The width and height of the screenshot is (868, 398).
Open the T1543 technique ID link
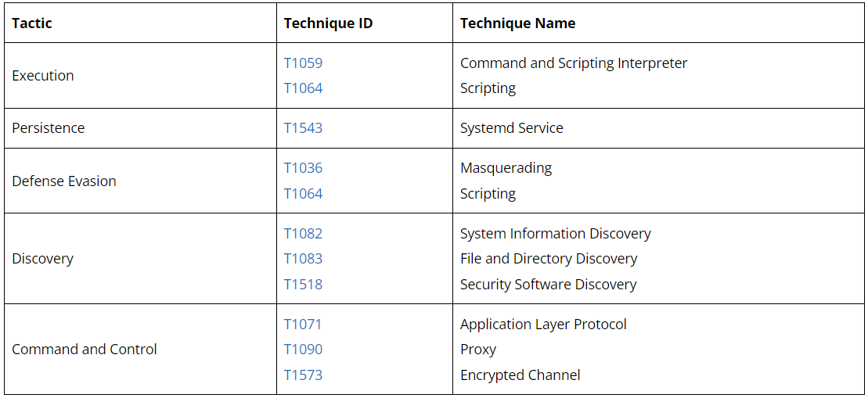click(x=303, y=128)
